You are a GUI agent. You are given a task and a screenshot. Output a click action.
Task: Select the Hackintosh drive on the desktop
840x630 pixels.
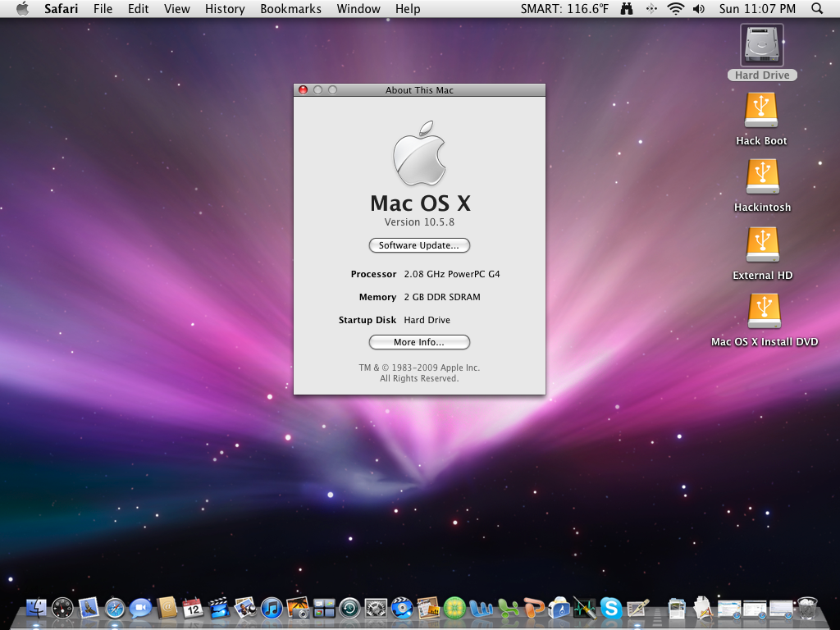tap(762, 177)
